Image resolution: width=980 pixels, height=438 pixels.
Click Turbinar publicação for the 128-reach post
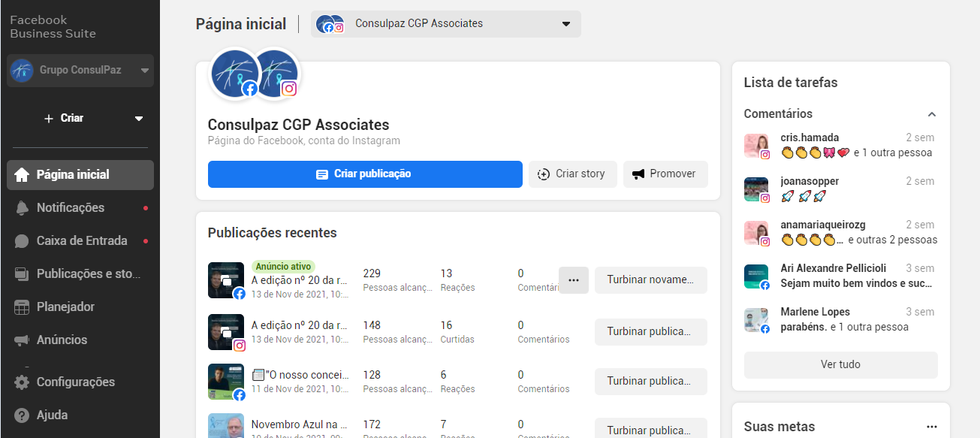(x=651, y=382)
